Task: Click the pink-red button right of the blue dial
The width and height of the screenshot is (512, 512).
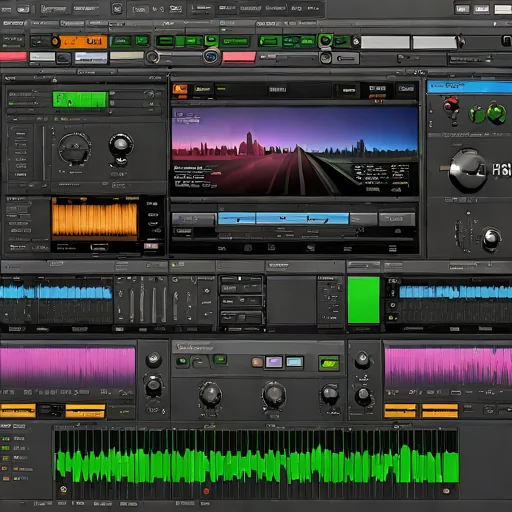Action: 239,57
